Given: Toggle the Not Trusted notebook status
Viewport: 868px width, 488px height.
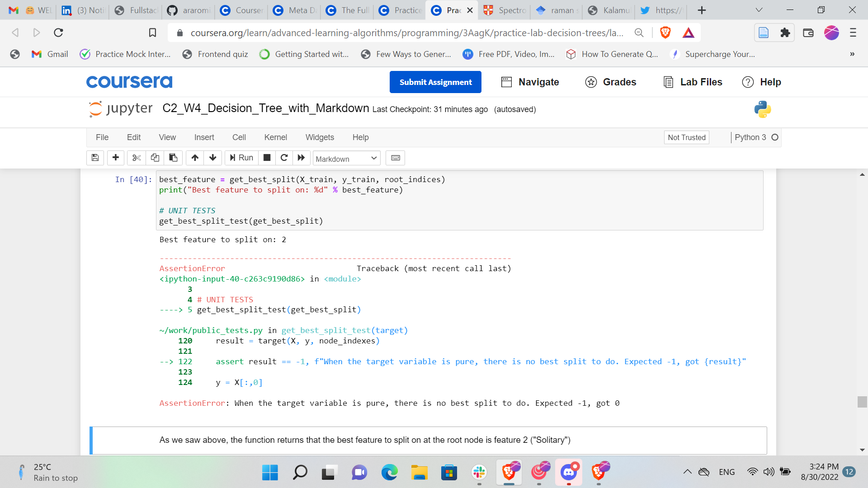Looking at the screenshot, I should click(x=686, y=137).
